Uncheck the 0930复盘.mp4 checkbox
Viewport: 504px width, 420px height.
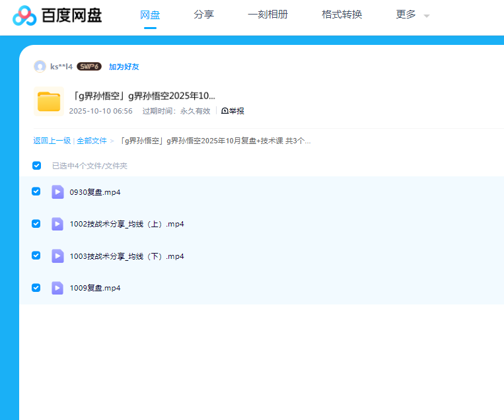pos(36,192)
